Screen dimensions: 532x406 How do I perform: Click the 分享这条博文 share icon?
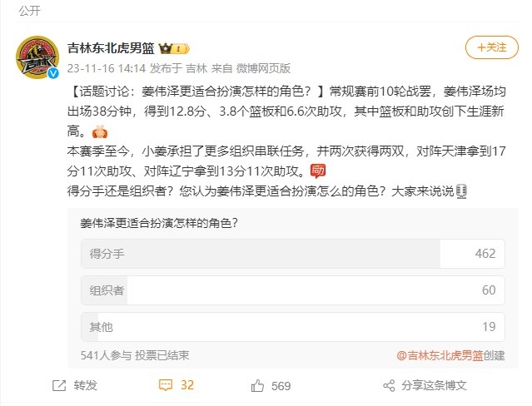(x=389, y=385)
